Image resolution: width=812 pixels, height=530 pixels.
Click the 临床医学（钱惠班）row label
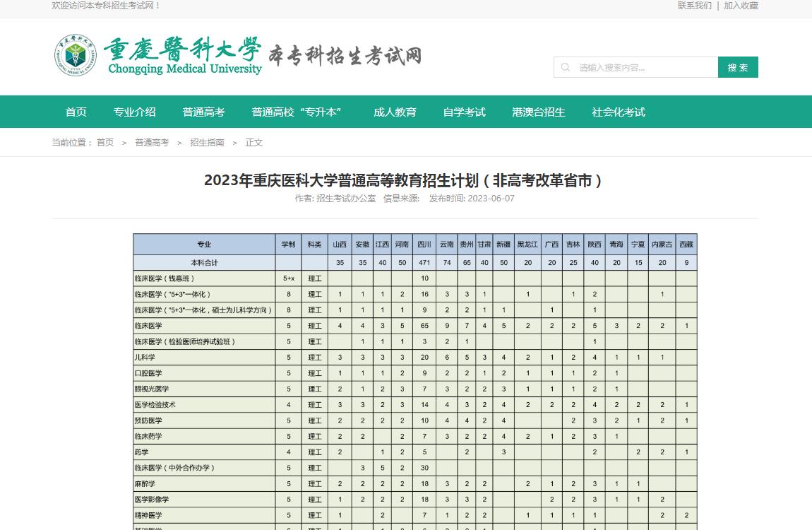pyautogui.click(x=204, y=278)
